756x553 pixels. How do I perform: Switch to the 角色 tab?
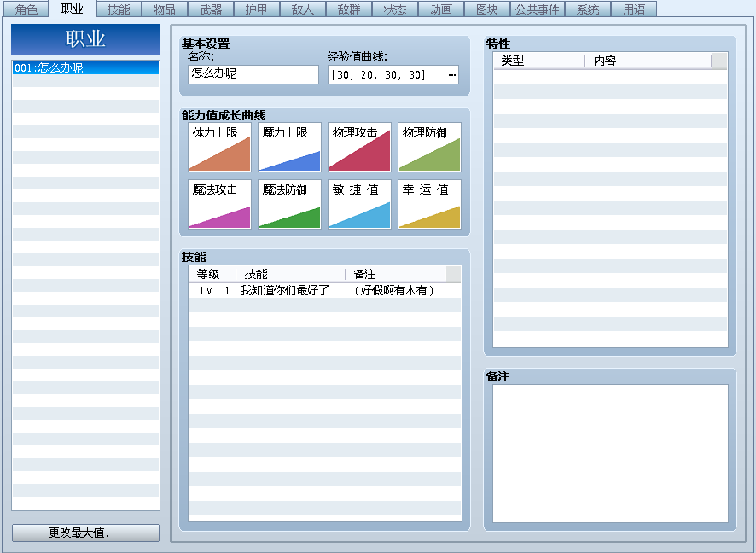[x=26, y=9]
